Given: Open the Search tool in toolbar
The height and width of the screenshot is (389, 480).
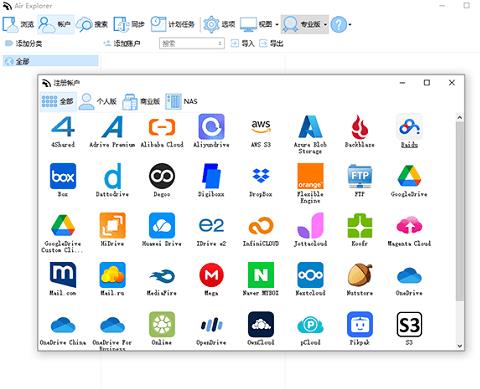Looking at the screenshot, I should pos(92,24).
